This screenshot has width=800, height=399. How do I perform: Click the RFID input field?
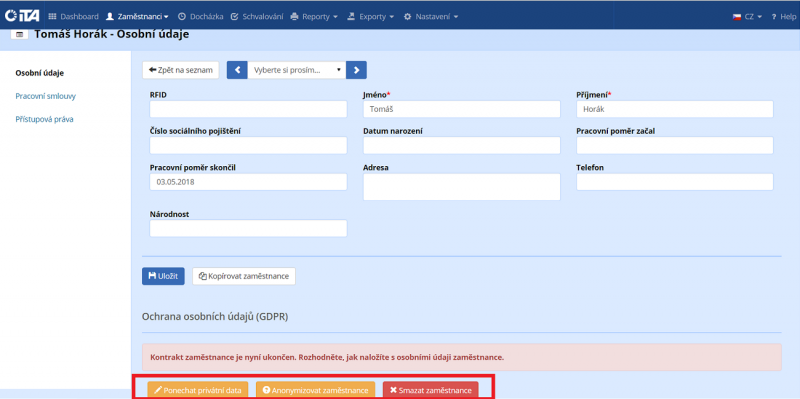tap(248, 109)
